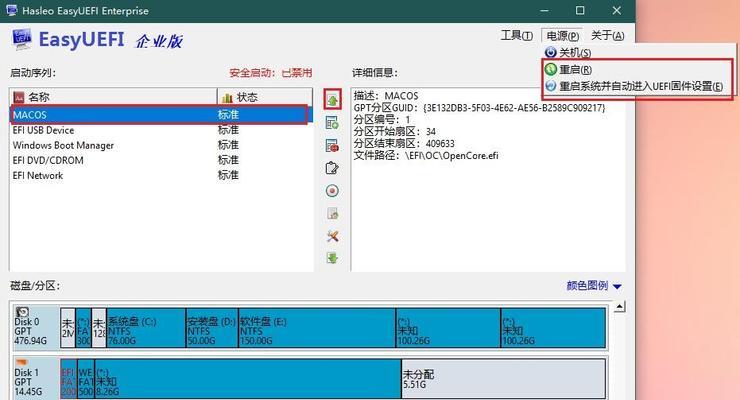The width and height of the screenshot is (740, 400).
Task: Close the EasyUEFI window
Action: click(616, 10)
